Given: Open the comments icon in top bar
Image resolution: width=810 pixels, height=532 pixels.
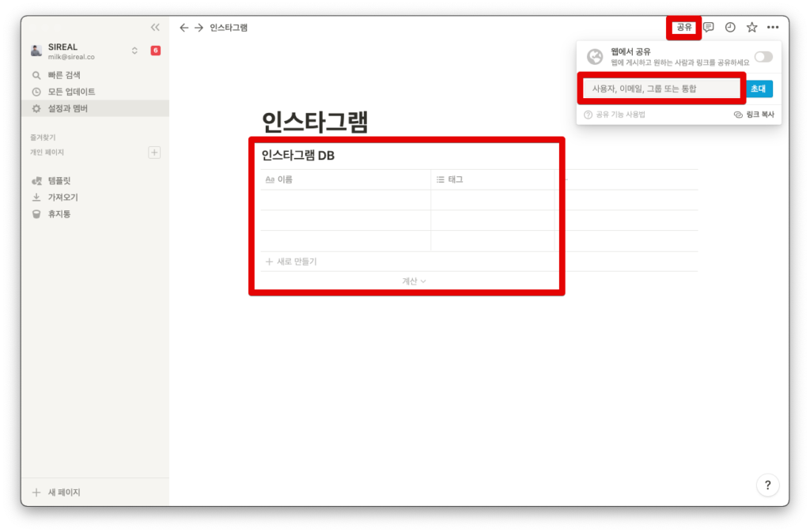Looking at the screenshot, I should tap(708, 28).
